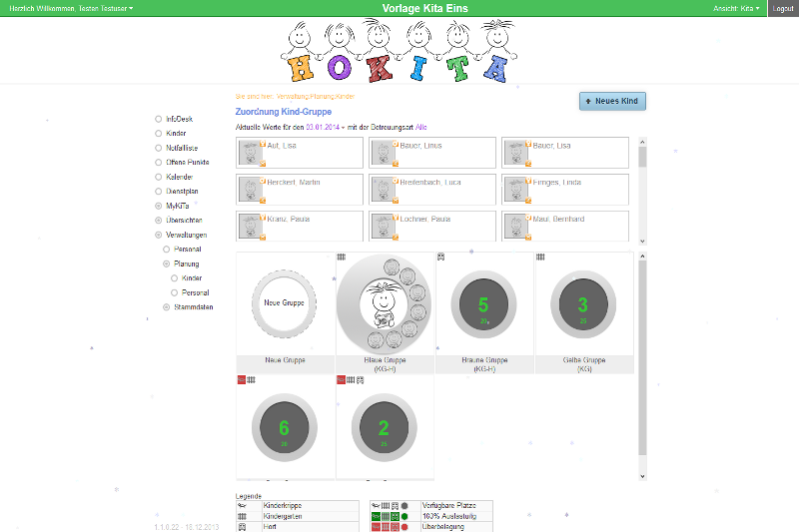Select Personal under the Planung node
This screenshot has width=799, height=532.
(x=195, y=292)
